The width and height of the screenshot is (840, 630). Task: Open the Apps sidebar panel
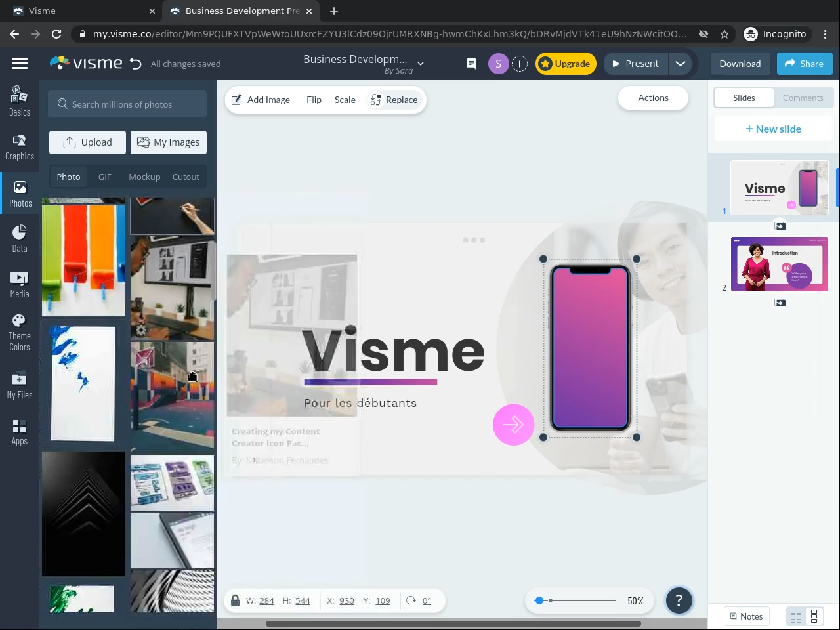[20, 432]
